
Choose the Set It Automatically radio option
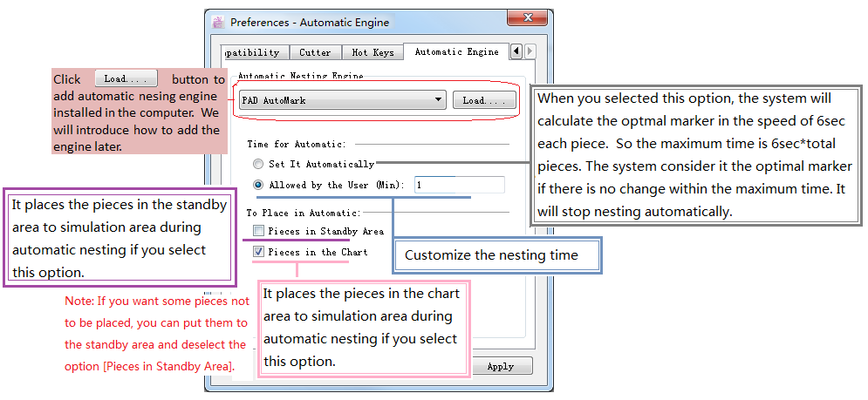coord(257,164)
